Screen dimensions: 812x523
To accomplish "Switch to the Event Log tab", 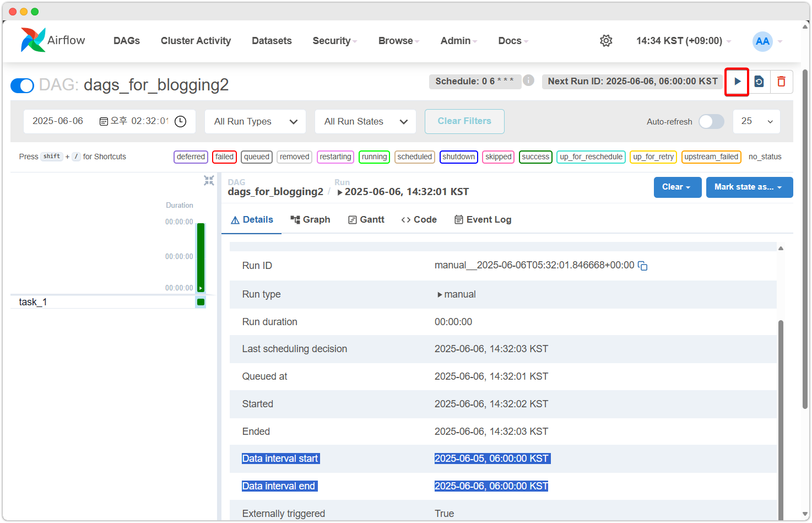I will pyautogui.click(x=483, y=220).
